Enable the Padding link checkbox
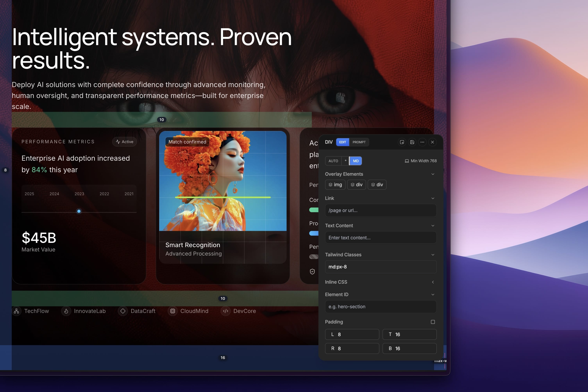The image size is (588, 392). click(x=433, y=322)
